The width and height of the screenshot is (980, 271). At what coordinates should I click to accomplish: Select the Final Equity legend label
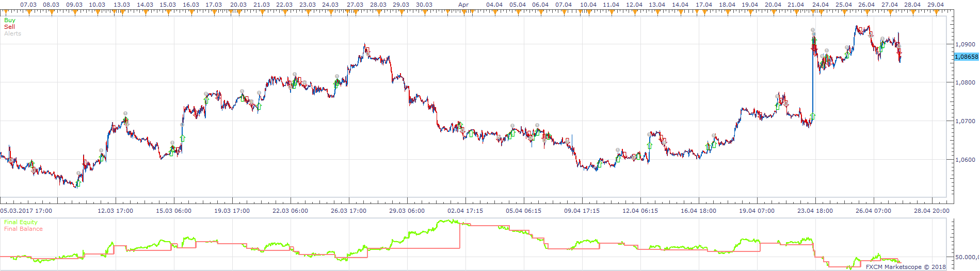21,223
